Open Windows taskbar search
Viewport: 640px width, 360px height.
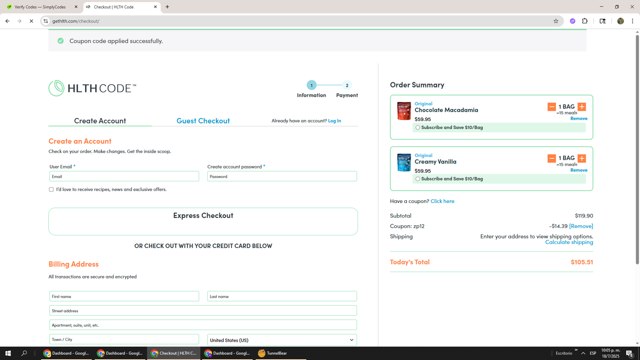pyautogui.click(x=24, y=353)
